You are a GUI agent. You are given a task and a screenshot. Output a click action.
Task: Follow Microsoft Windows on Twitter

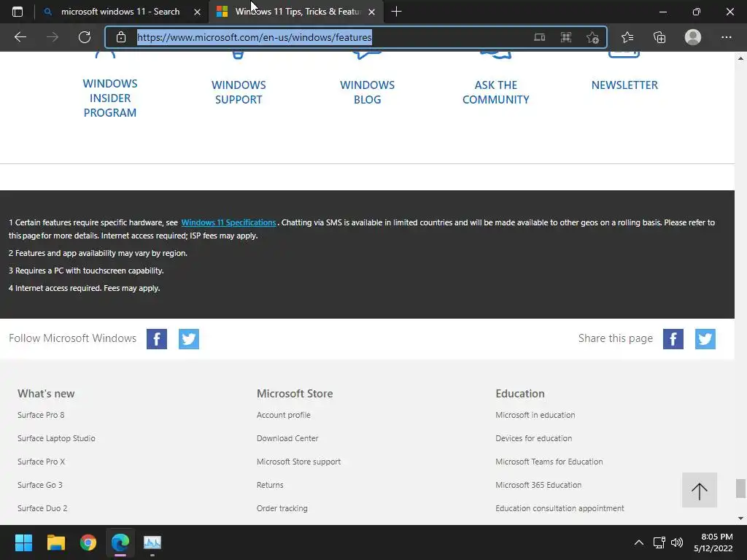coord(189,339)
